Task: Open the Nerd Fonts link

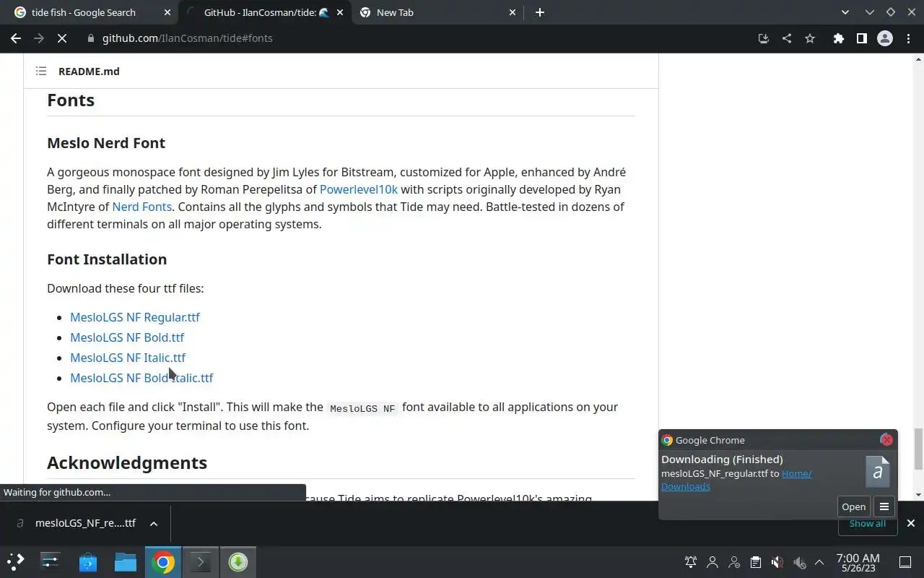Action: 141,207
